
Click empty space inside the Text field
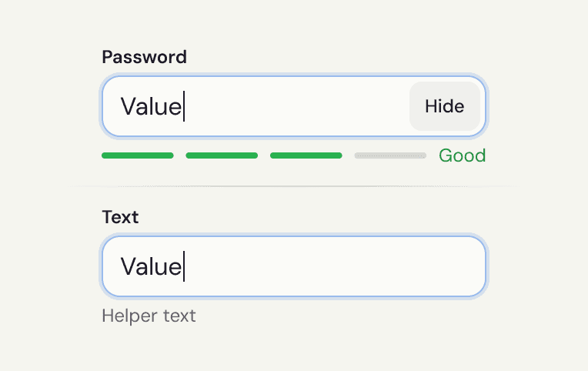click(334, 266)
